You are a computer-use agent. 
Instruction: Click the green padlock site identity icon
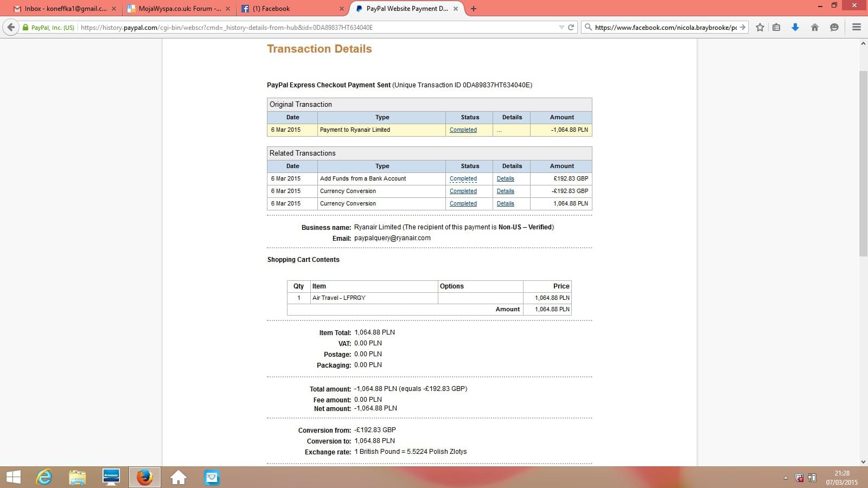(25, 27)
